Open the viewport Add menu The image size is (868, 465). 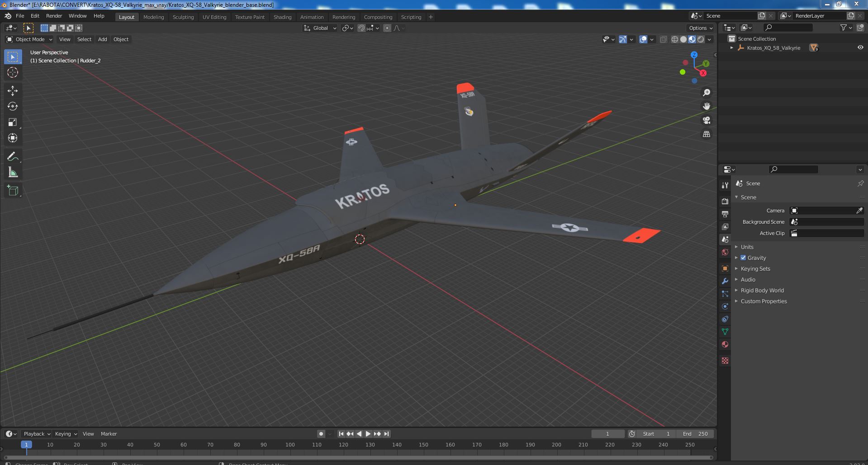[x=103, y=39]
